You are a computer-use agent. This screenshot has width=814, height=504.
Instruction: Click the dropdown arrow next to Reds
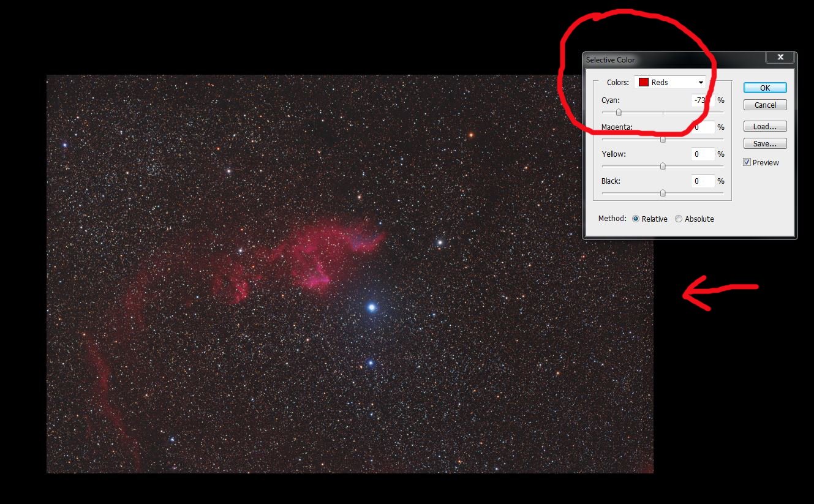click(700, 81)
